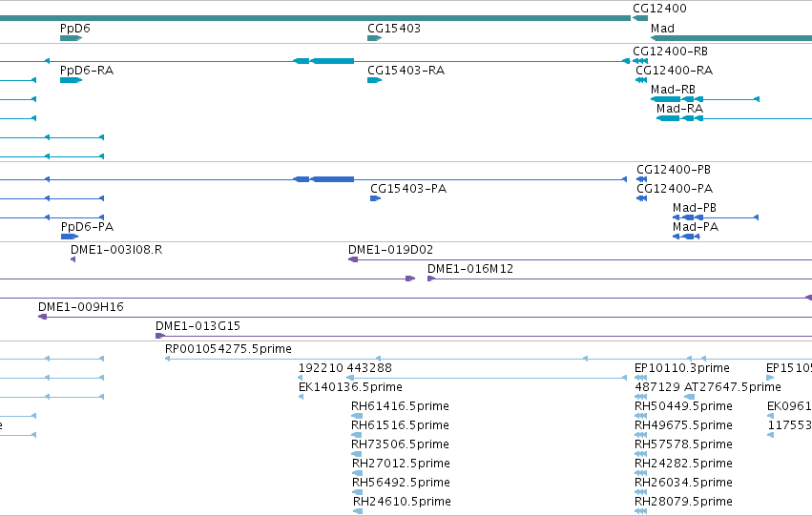Click the DME1-016M12 clone label
Viewport: 812px width, 516px height.
(470, 269)
